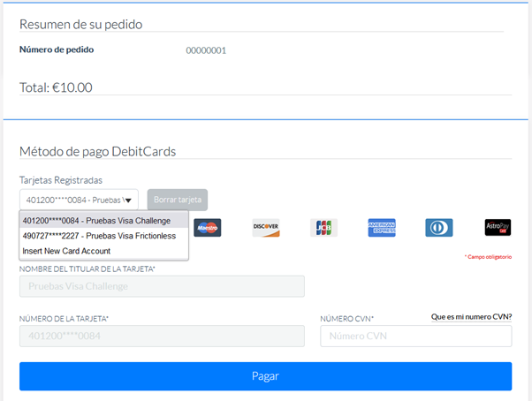
Task: Click the card number field
Action: (x=162, y=337)
